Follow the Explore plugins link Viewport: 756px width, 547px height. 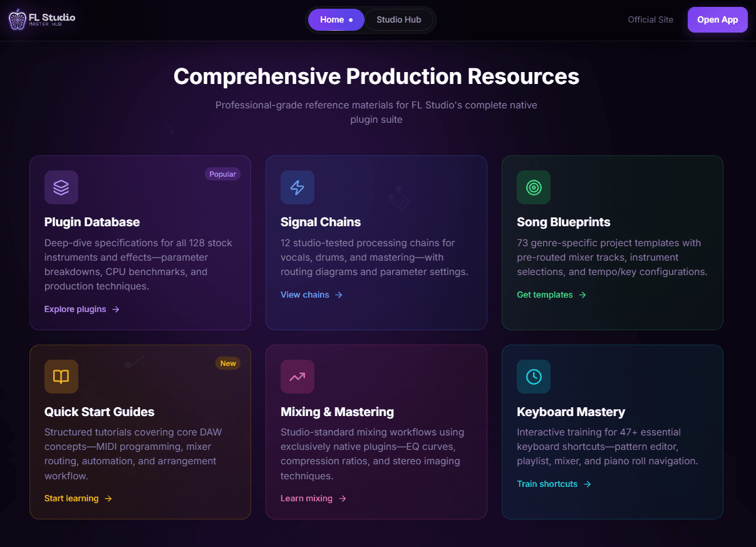82,310
